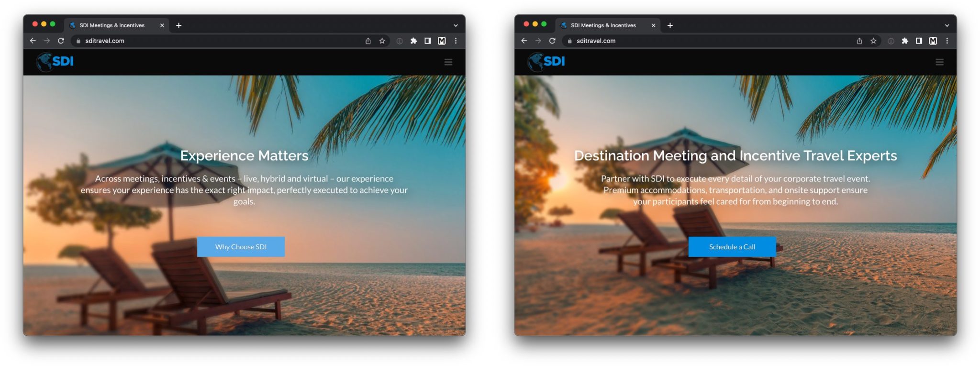Expand the site hamburger menu on the Schedule a Call page
This screenshot has height=366, width=980.
tap(939, 62)
